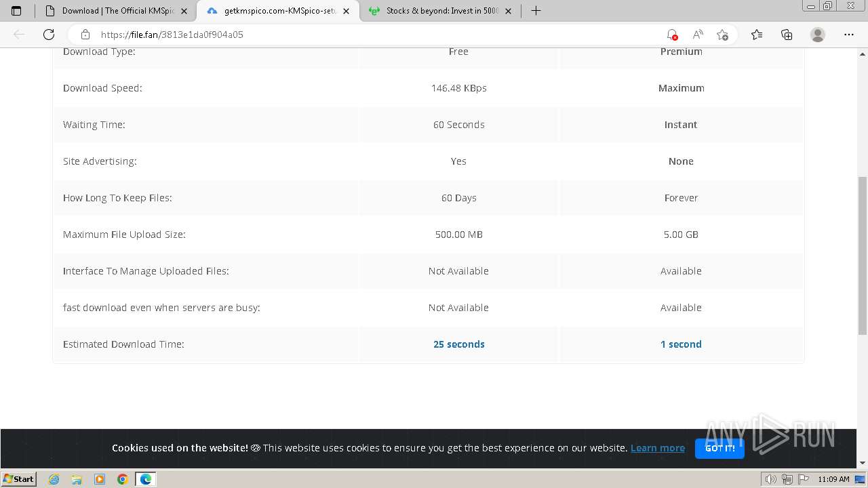Click the 25 seconds estimated download time
Image resolution: width=868 pixels, height=488 pixels.
click(459, 344)
